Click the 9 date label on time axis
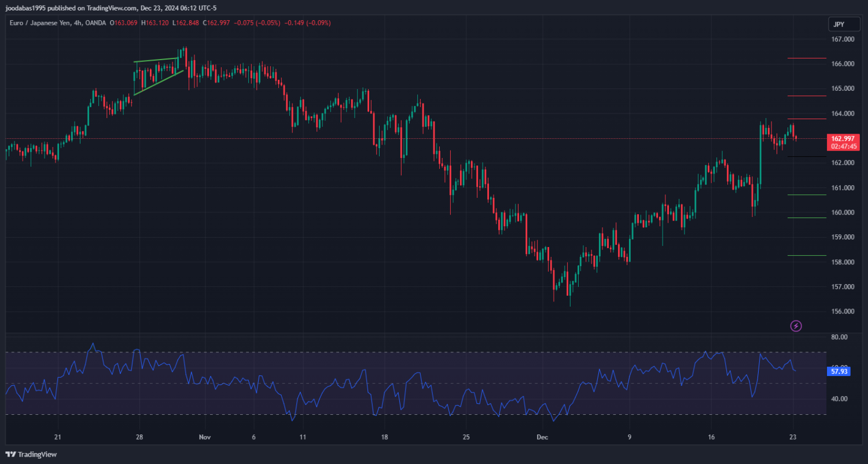 pyautogui.click(x=630, y=437)
